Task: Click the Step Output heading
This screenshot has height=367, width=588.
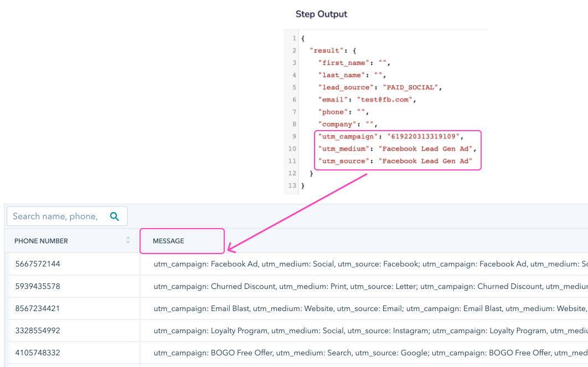Action: (x=321, y=14)
